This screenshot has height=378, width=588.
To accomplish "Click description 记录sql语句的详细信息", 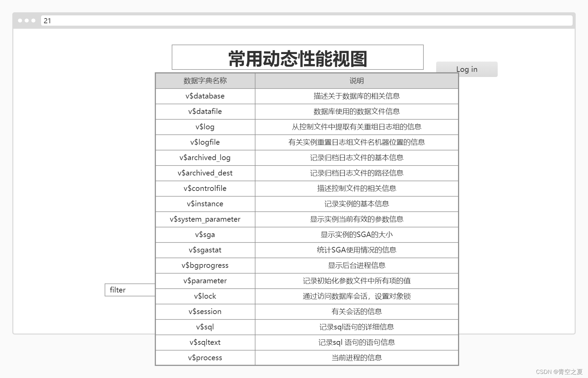I will [357, 327].
